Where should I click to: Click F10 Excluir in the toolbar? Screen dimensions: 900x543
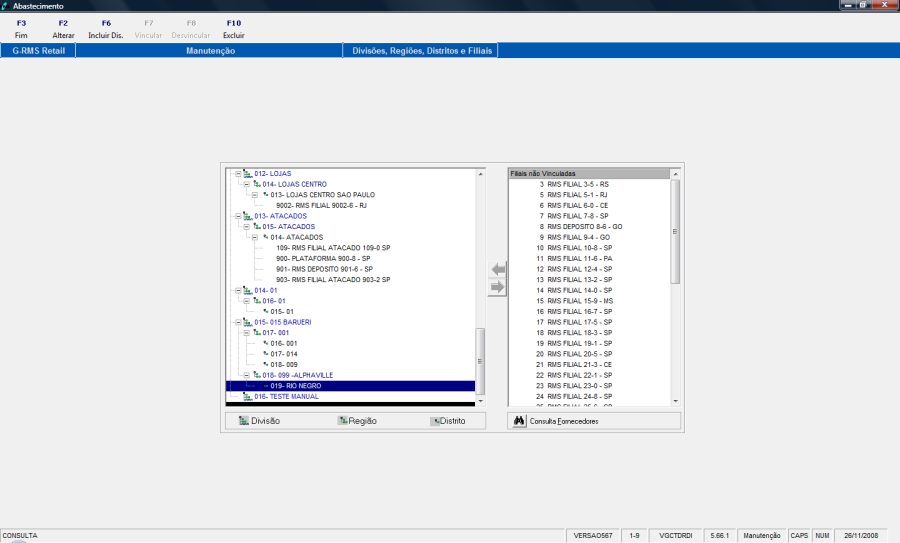(x=234, y=29)
